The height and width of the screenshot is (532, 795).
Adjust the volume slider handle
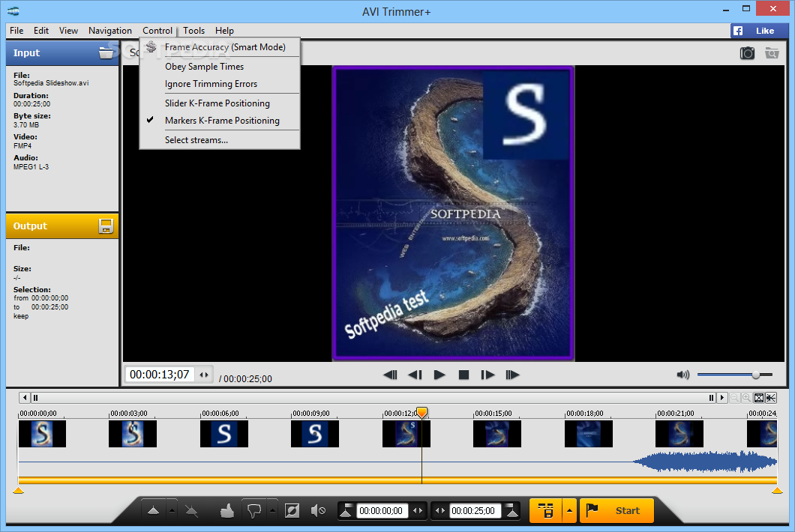[755, 375]
